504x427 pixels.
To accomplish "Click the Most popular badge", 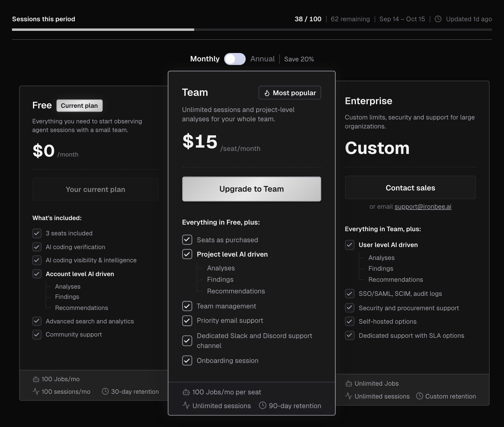I will (290, 93).
